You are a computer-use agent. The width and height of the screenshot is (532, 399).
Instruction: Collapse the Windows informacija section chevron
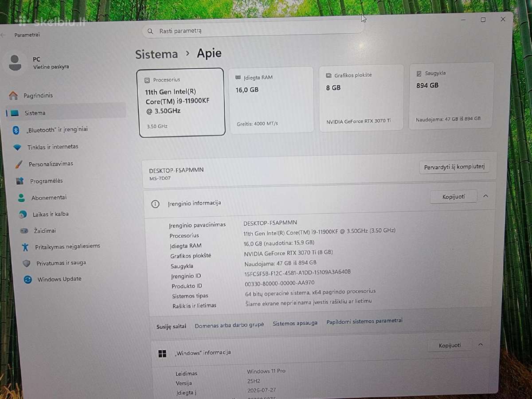point(481,344)
